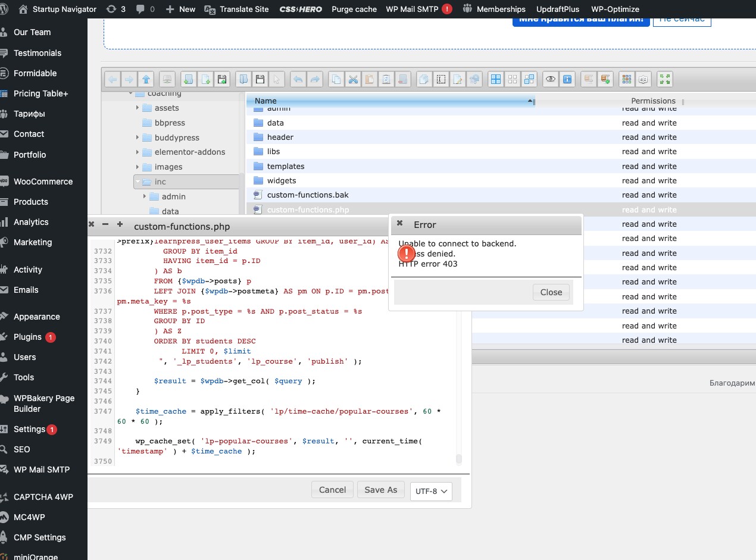Click the undo arrow in file manager toolbar
Image resolution: width=756 pixels, height=560 pixels.
click(x=298, y=79)
